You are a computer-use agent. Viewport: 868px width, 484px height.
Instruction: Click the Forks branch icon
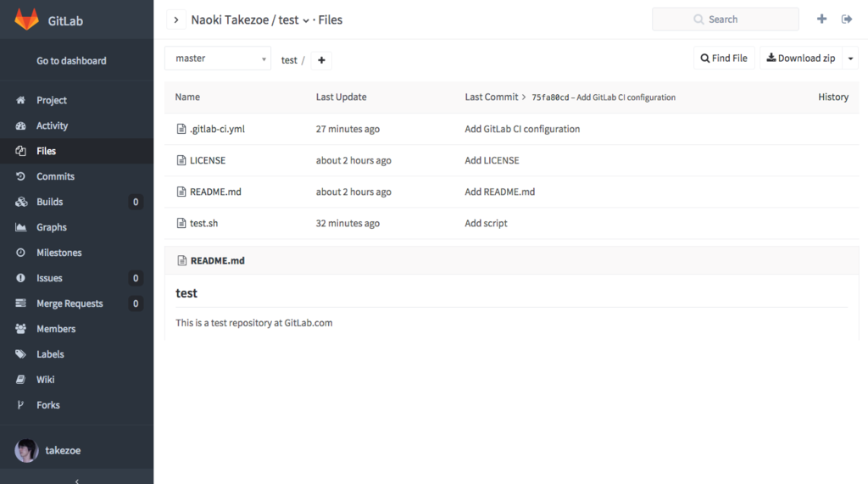[x=20, y=405]
